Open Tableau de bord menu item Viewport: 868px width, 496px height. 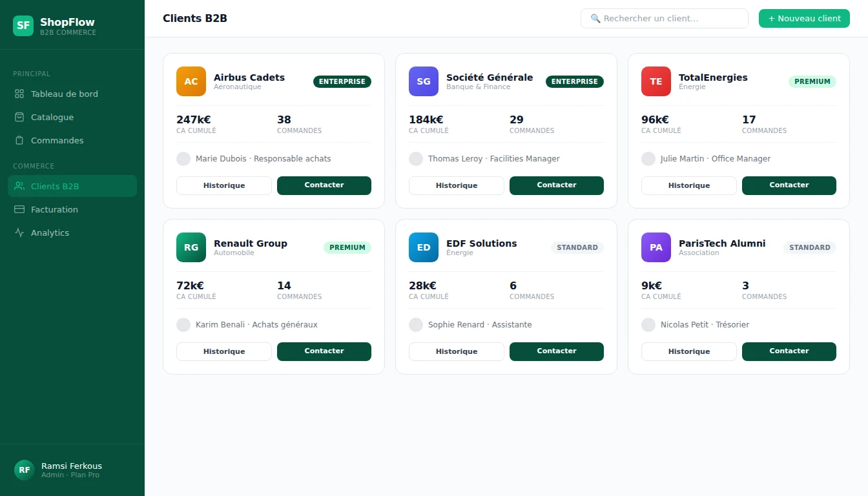click(72, 94)
